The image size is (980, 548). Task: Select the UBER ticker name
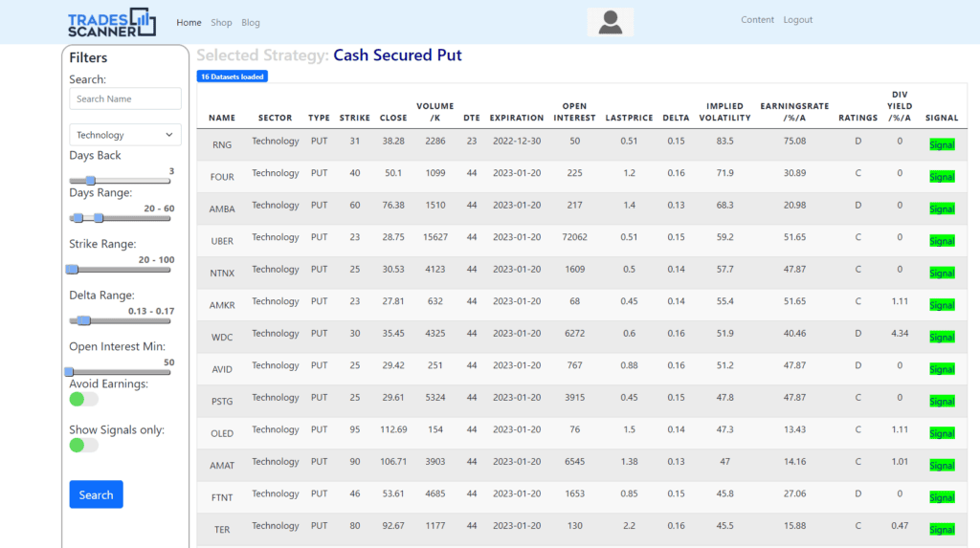222,241
